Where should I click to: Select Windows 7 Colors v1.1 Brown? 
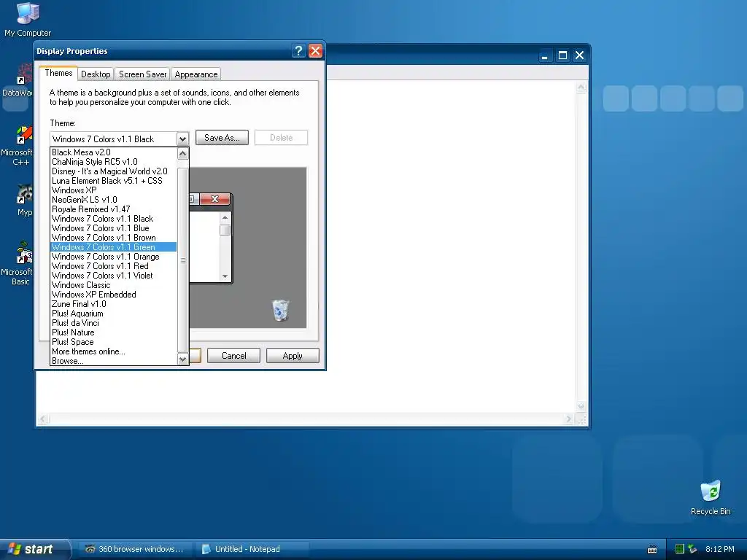point(113,238)
